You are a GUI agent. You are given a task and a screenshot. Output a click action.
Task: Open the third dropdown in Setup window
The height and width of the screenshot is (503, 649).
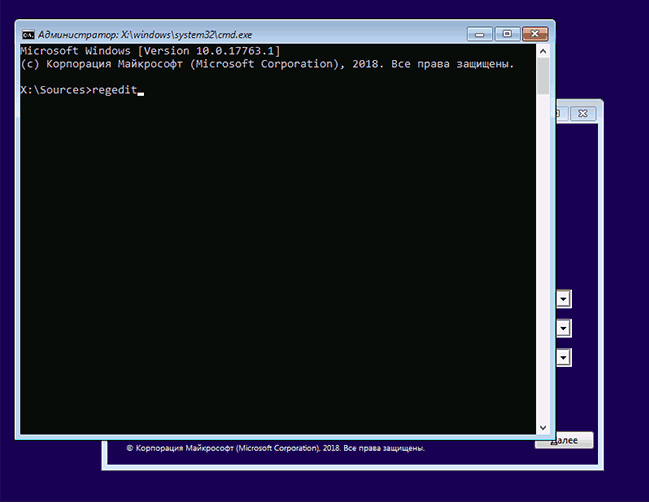pos(563,358)
